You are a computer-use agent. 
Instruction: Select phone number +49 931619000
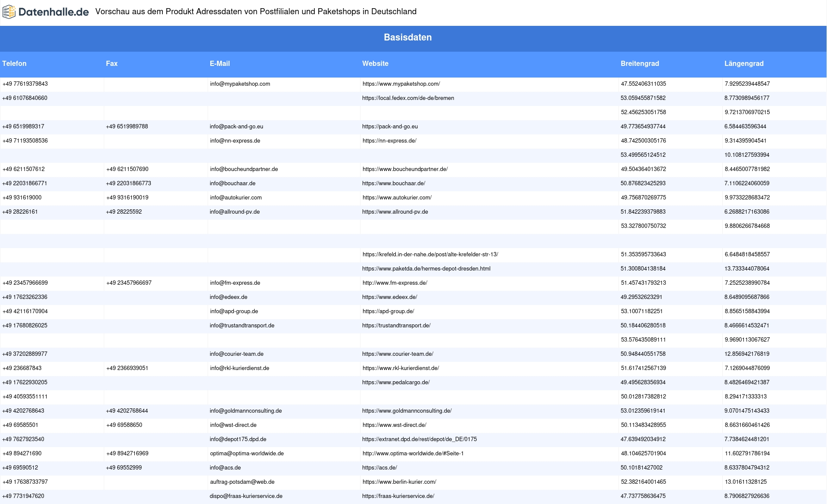[x=22, y=198]
